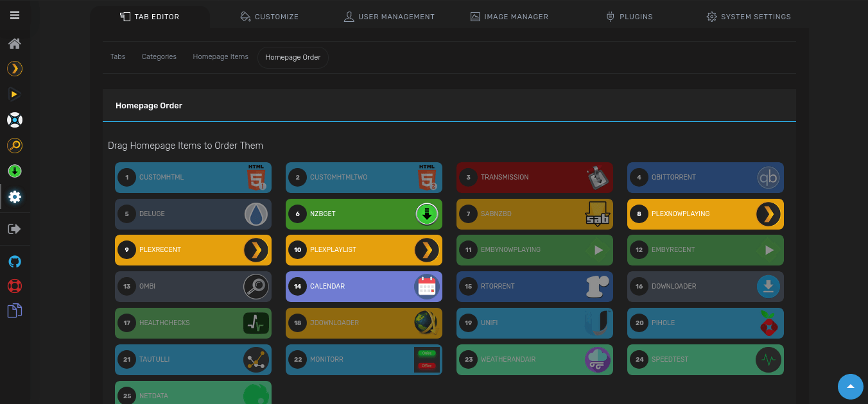Select the Categories sub-tab
This screenshot has height=404, width=868.
159,57
